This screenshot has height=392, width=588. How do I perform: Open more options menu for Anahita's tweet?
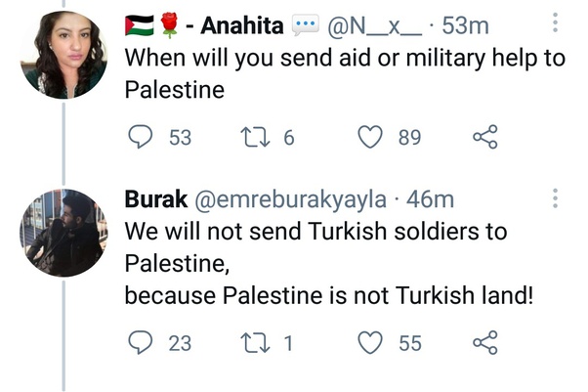(555, 23)
